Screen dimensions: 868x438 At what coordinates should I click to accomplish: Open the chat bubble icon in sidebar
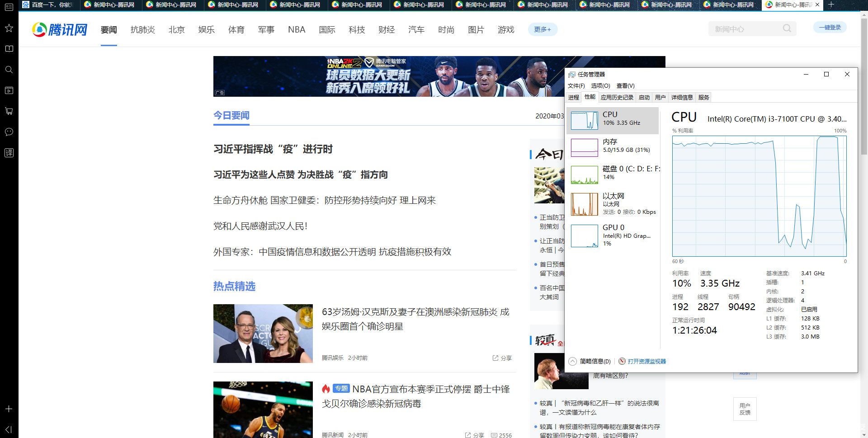[x=9, y=132]
